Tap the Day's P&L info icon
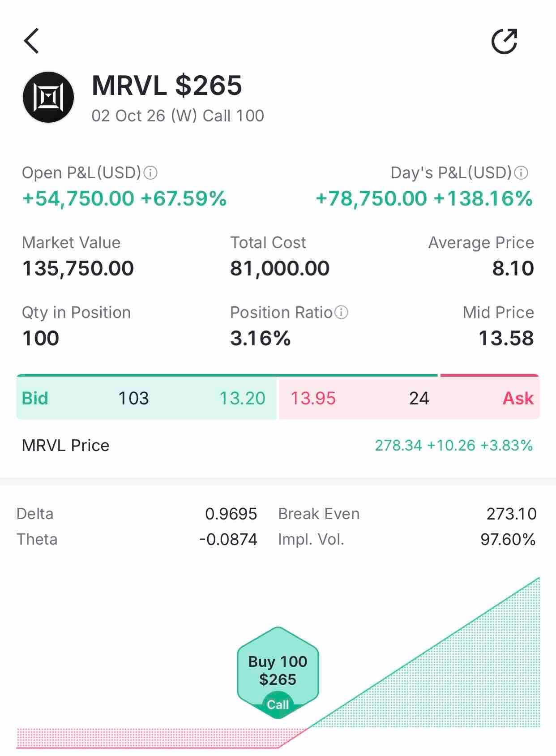Screen dimensions: 556x756 click(521, 173)
